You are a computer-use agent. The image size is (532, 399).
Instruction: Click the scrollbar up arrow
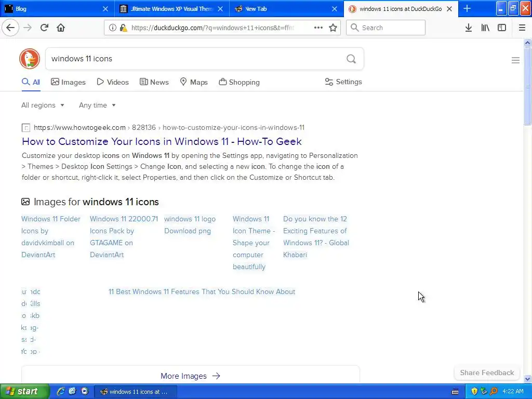[528, 43]
